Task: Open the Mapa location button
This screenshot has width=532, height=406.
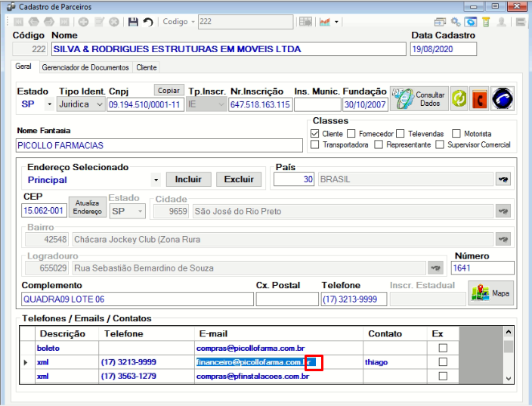Action: 490,293
